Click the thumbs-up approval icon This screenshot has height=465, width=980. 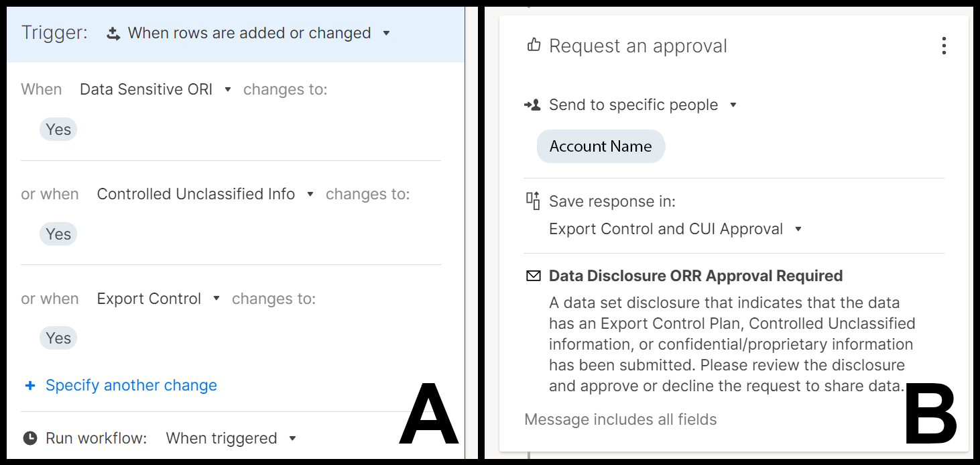[534, 46]
